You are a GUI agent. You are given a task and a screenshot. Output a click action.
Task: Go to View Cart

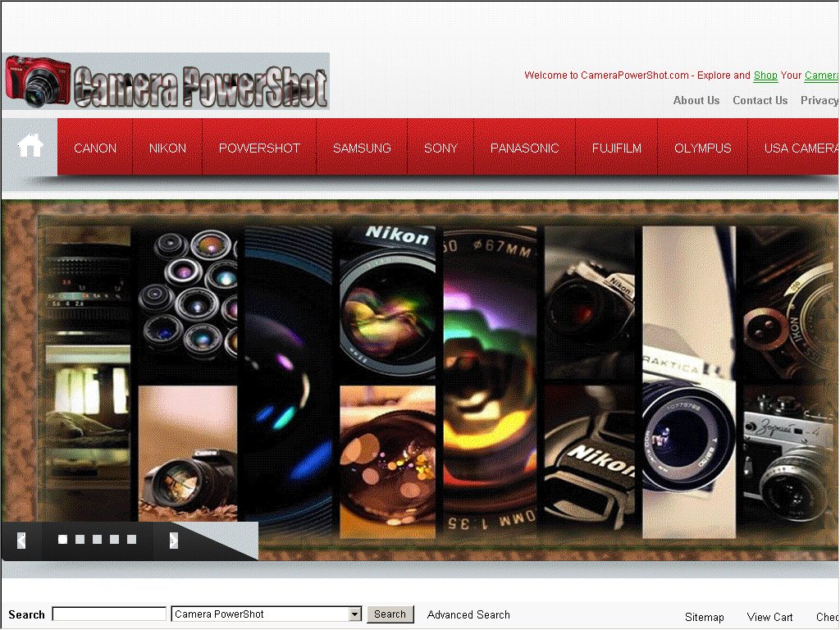[x=769, y=617]
